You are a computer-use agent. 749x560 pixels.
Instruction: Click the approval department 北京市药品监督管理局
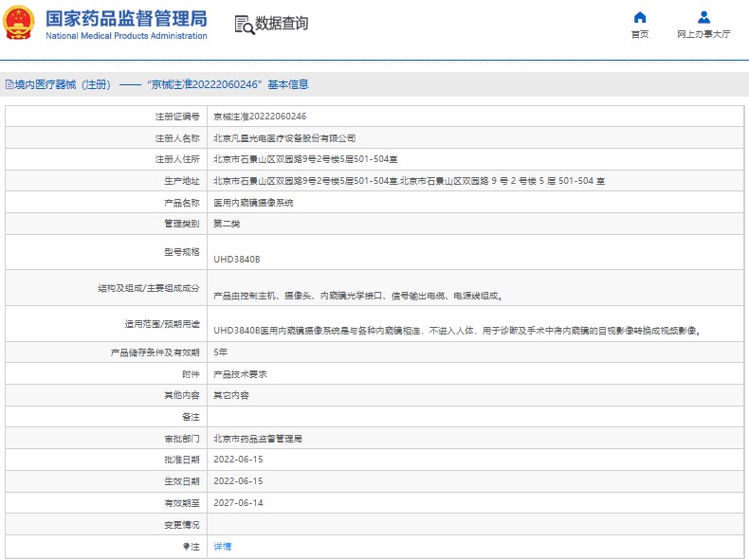click(x=257, y=439)
